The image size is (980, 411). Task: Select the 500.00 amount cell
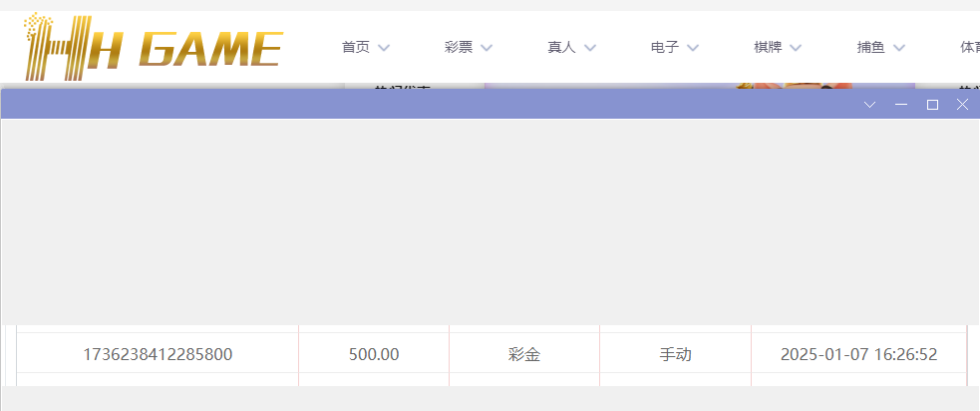point(374,354)
